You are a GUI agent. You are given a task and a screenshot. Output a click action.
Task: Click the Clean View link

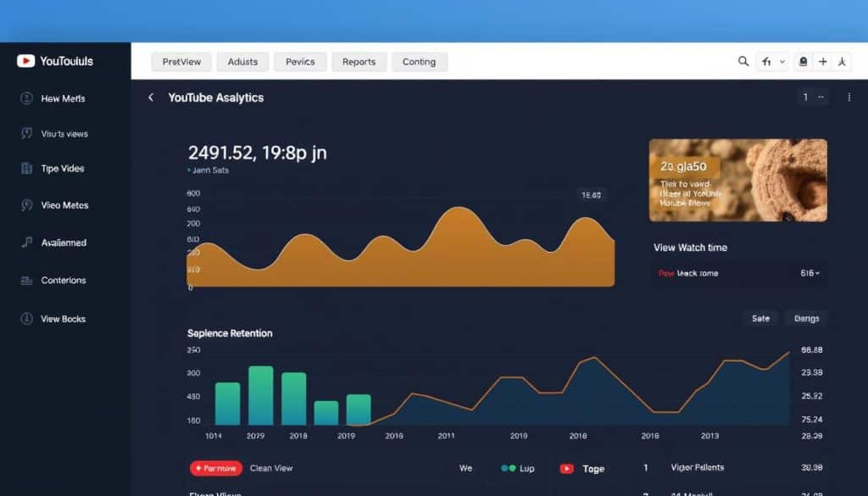[x=271, y=468]
